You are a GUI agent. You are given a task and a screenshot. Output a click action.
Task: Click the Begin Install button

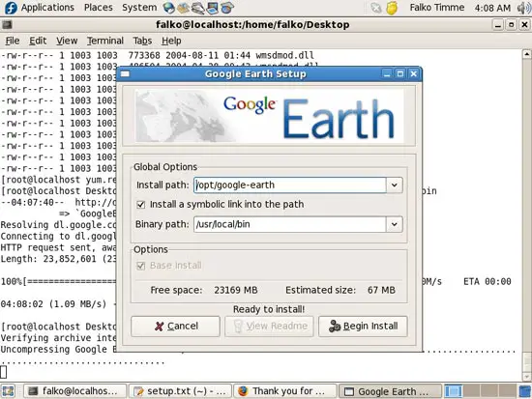point(363,327)
